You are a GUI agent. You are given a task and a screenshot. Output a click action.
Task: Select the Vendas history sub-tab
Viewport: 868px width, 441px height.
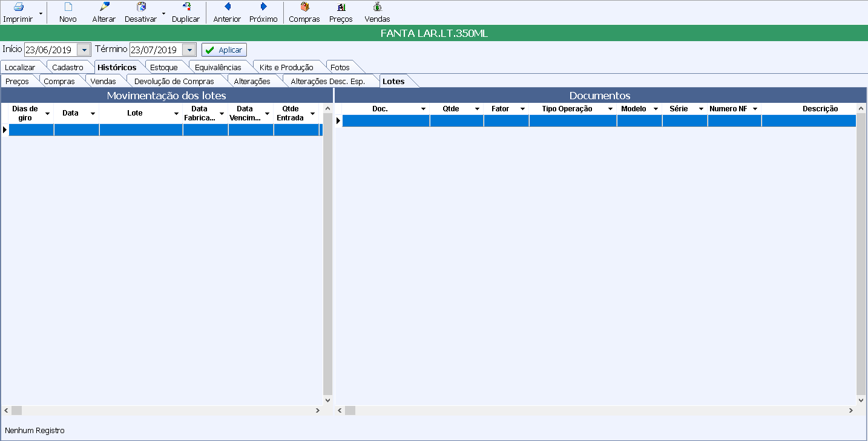[103, 81]
